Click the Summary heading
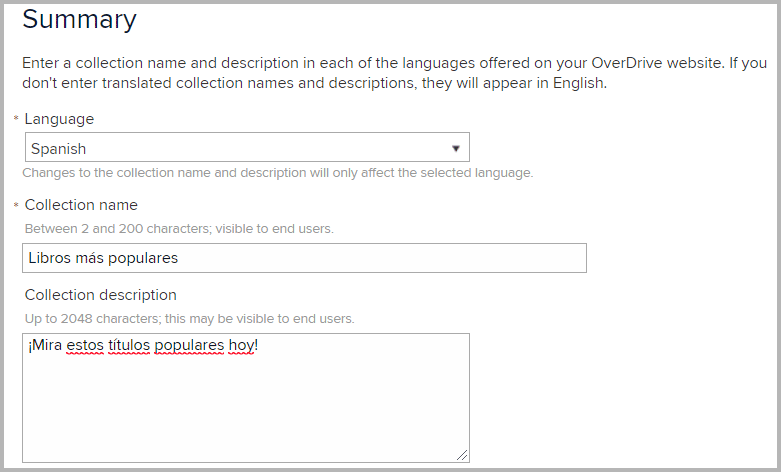Screen dimensions: 781x472 [79, 20]
